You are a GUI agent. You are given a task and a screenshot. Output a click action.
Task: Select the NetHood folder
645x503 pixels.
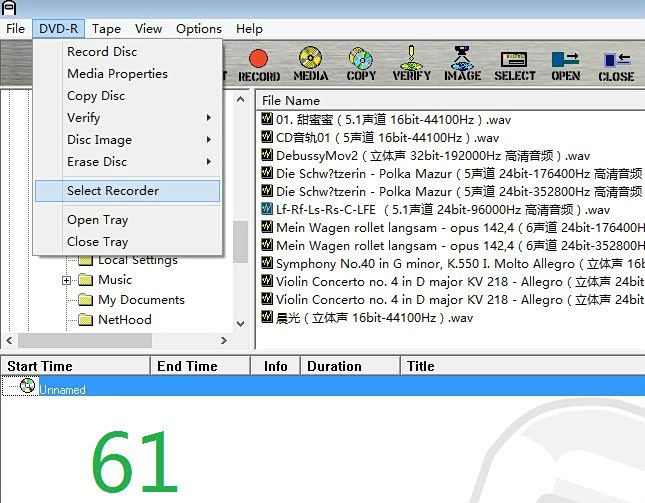124,320
